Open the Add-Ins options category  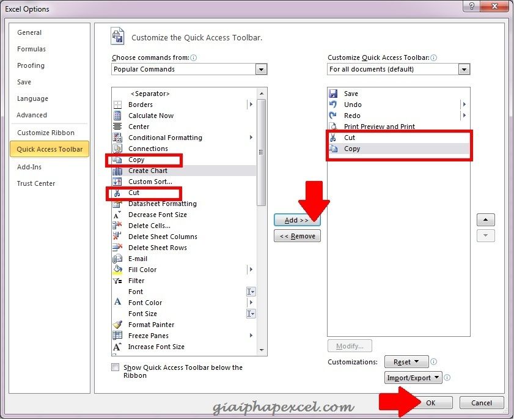(x=29, y=167)
